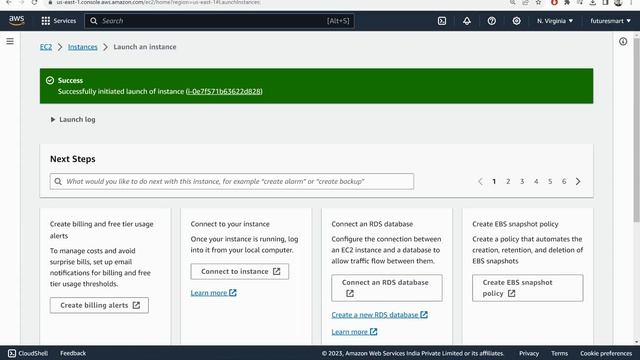This screenshot has height=360, width=640.
Task: Open the Services grid menu
Action: 58,21
